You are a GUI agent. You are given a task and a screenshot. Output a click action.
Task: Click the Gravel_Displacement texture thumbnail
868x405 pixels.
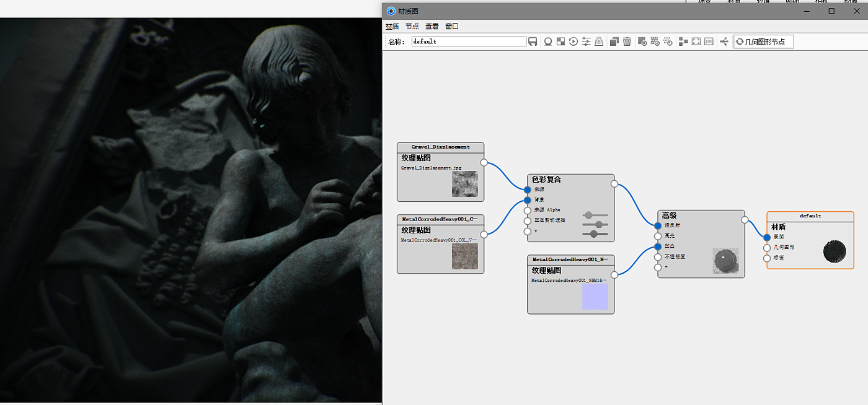click(x=464, y=184)
